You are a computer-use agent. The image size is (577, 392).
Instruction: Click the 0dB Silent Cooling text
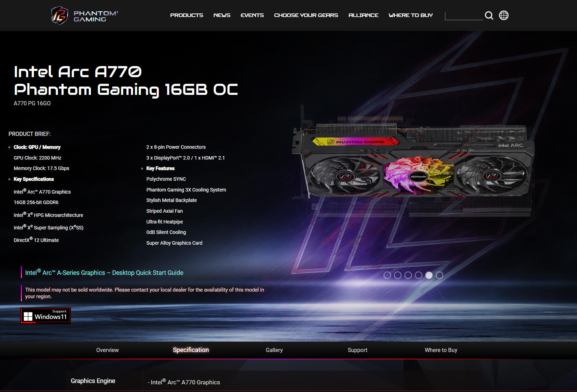(166, 232)
